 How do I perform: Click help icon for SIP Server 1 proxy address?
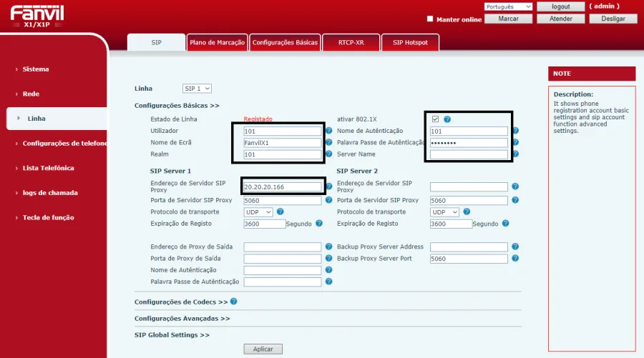[328, 187]
